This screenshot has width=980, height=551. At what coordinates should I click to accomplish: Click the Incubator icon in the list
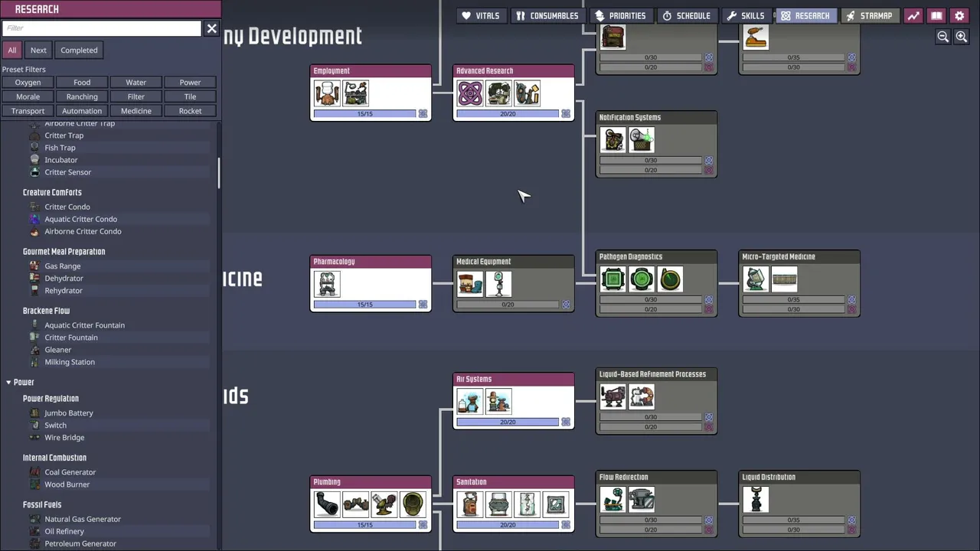pos(34,160)
